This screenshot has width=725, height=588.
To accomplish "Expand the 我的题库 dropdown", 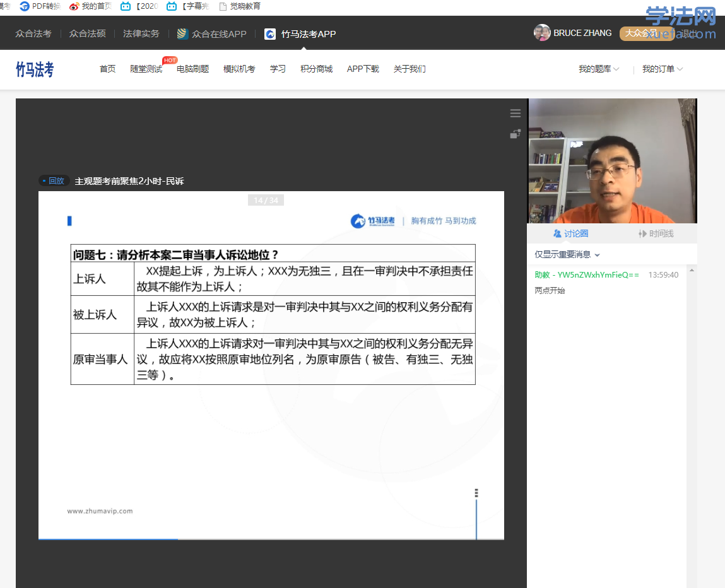I will point(599,69).
